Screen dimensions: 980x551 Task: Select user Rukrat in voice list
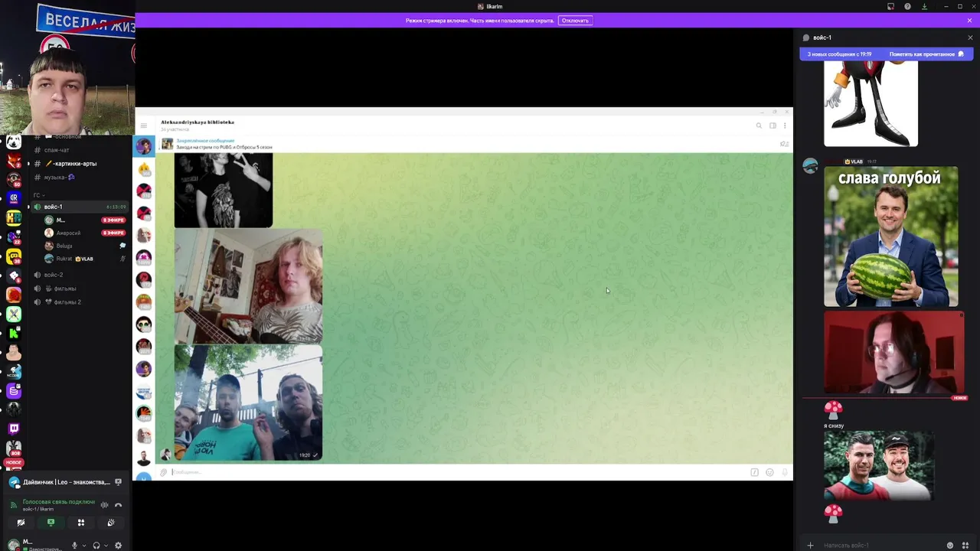(64, 259)
